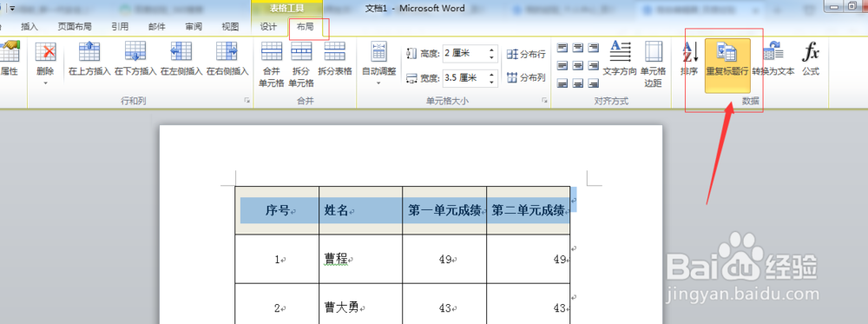
Task: Align bottom center in cell
Action: coord(578,83)
